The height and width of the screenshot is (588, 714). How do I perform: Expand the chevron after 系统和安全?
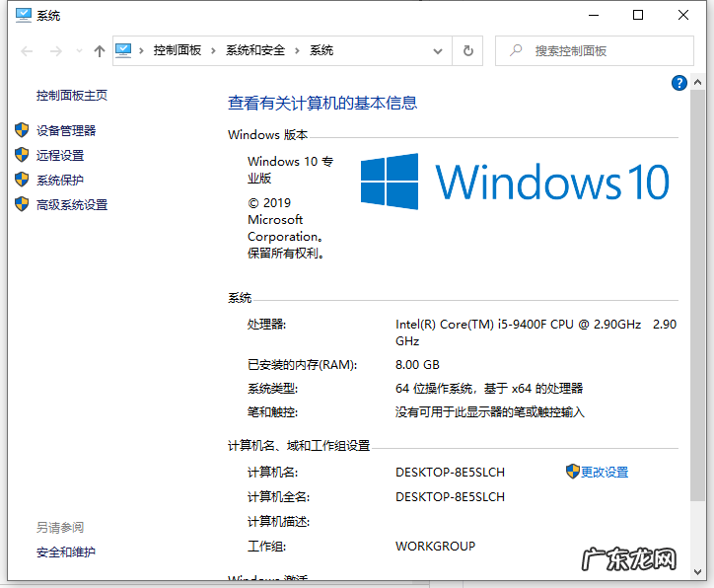point(297,50)
